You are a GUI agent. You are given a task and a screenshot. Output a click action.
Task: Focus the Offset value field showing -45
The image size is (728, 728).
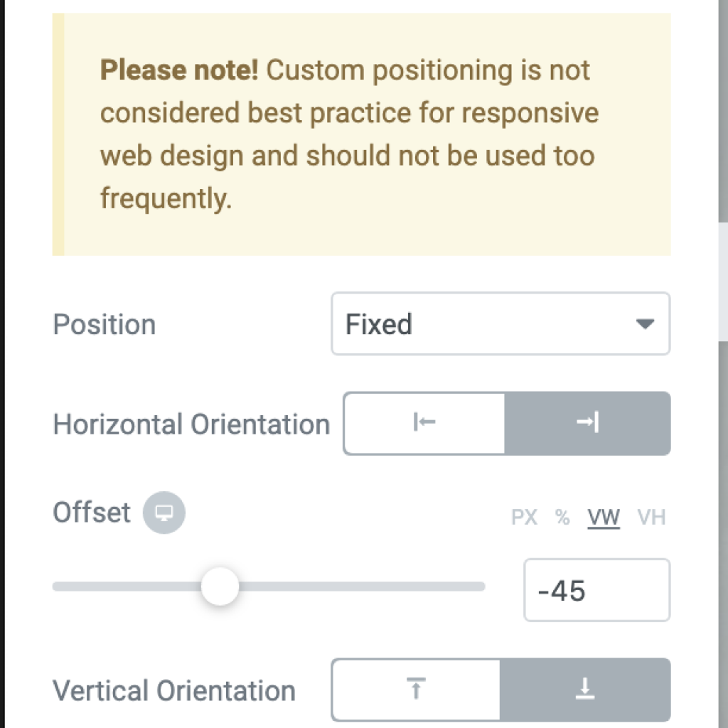tap(596, 590)
